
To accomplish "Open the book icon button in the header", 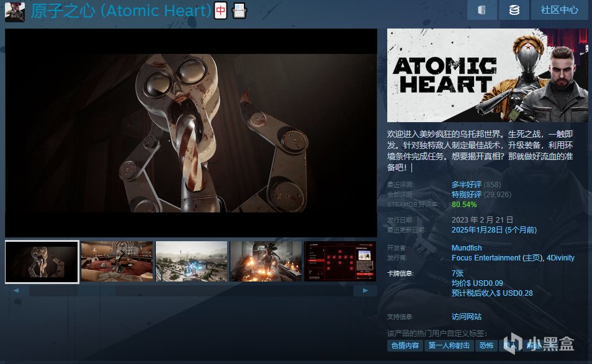I will click(482, 10).
